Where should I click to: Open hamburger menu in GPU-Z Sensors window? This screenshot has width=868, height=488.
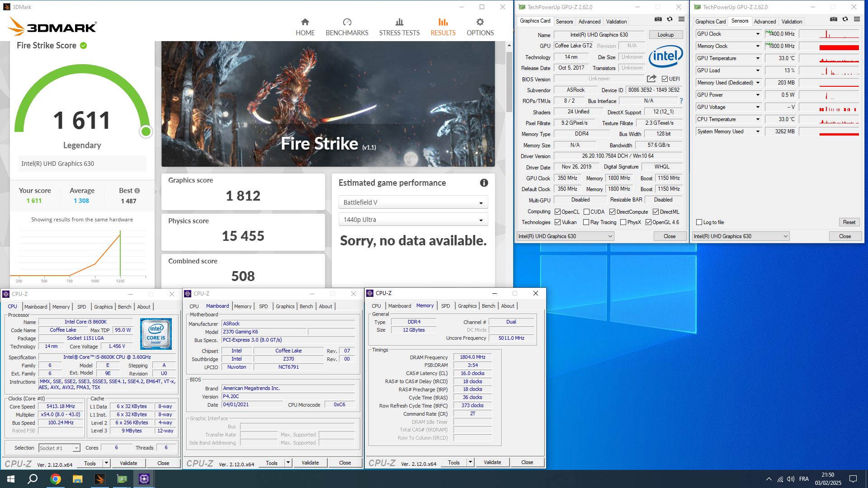pos(857,19)
